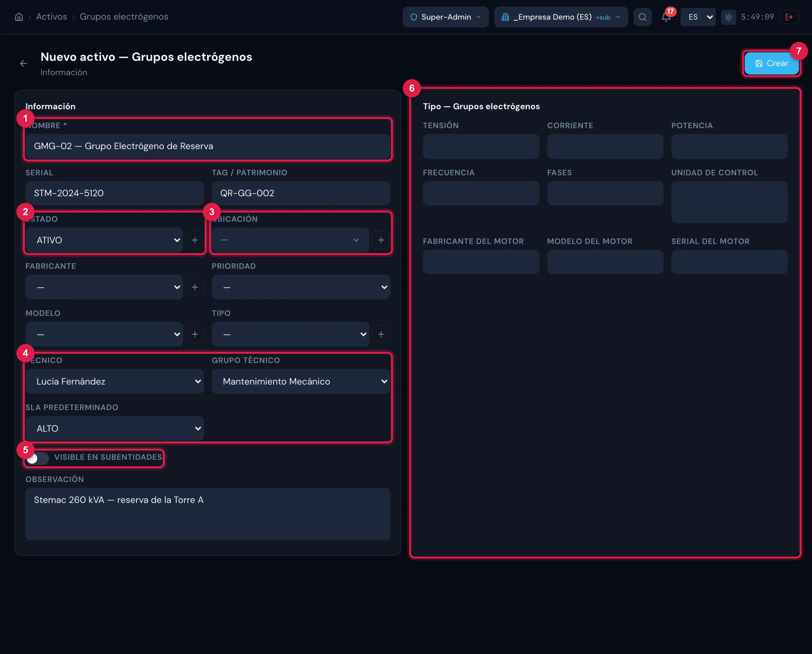This screenshot has height=654, width=812.
Task: Go to home via breadcrumb icon
Action: pos(19,17)
